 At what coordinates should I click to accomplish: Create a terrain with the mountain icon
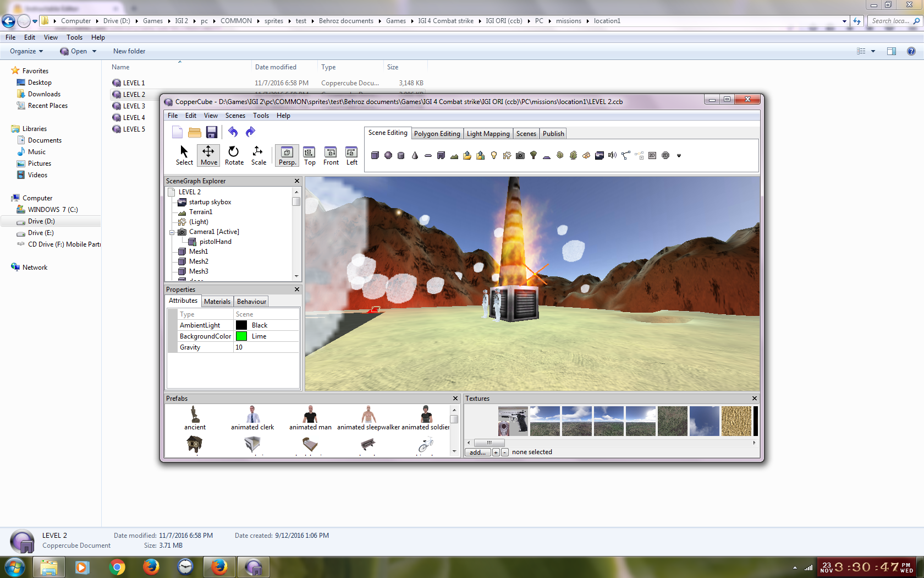pyautogui.click(x=454, y=156)
